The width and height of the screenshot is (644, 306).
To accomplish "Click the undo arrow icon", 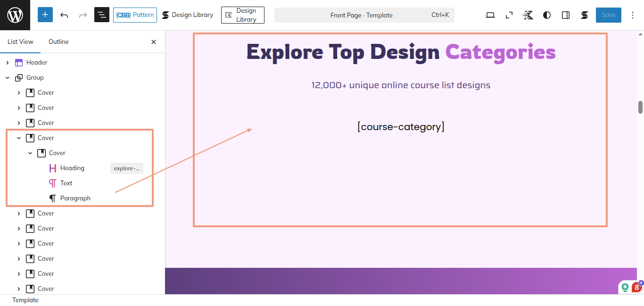I will point(64,15).
